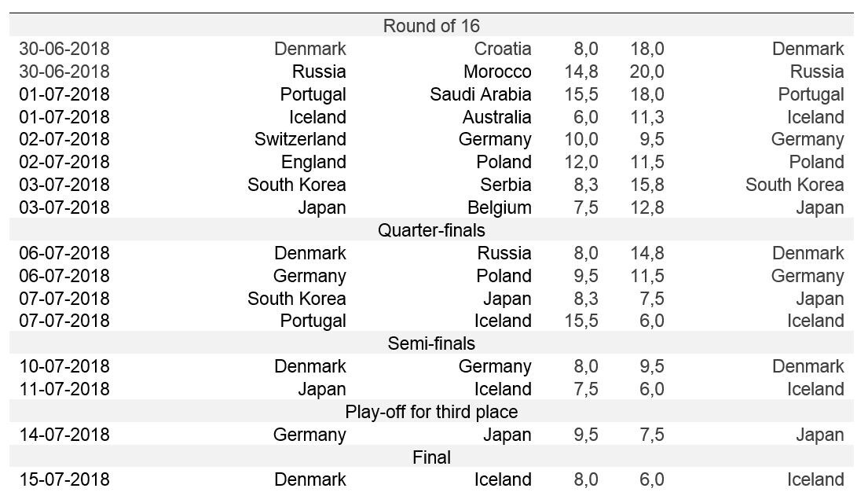The height and width of the screenshot is (503, 868).
Task: Click the Semi-finals section header
Action: [431, 343]
